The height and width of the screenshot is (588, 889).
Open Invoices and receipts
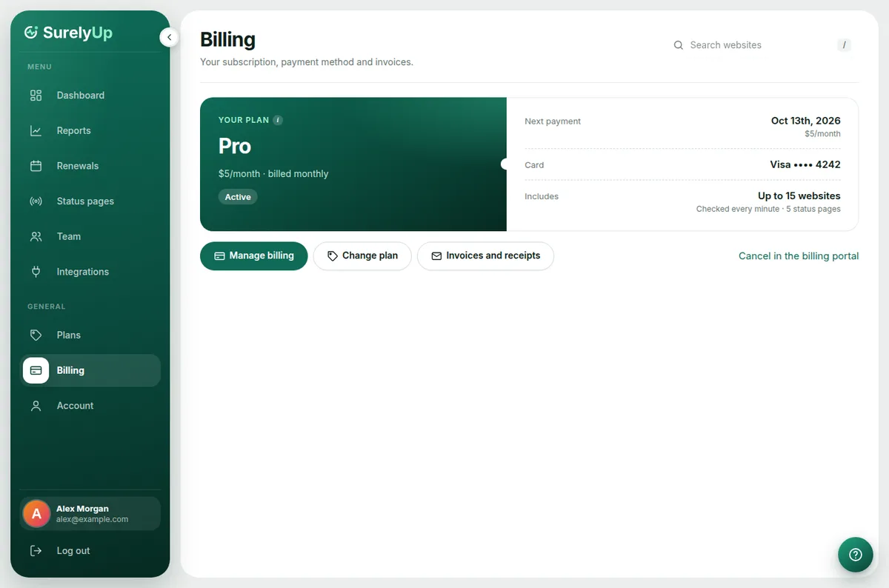tap(485, 255)
